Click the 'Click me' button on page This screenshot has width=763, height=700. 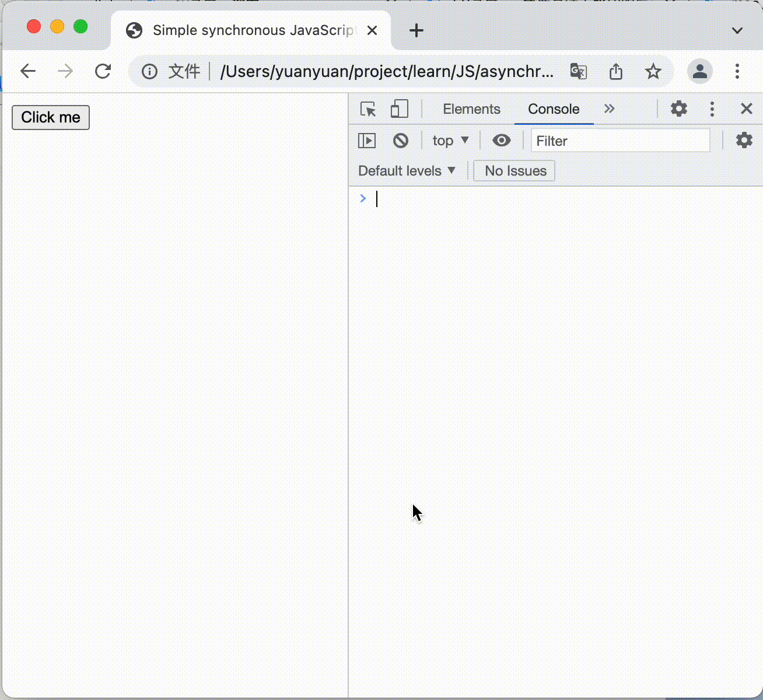point(51,117)
